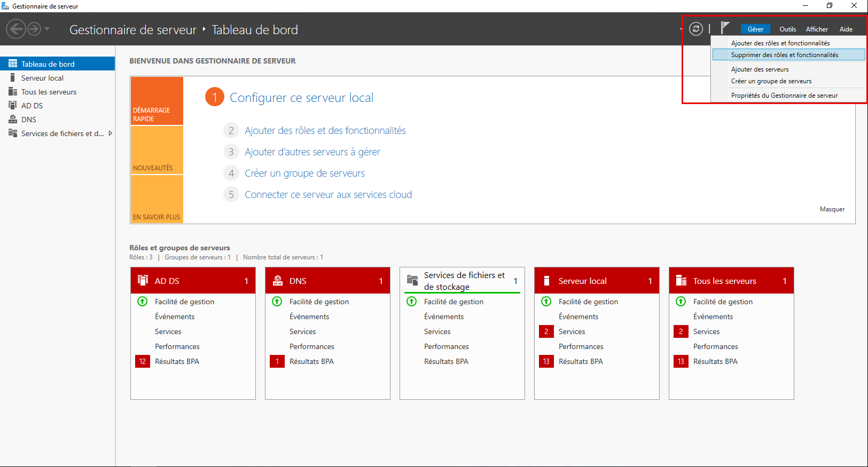Click the AD DS icon in sidebar

(13, 105)
